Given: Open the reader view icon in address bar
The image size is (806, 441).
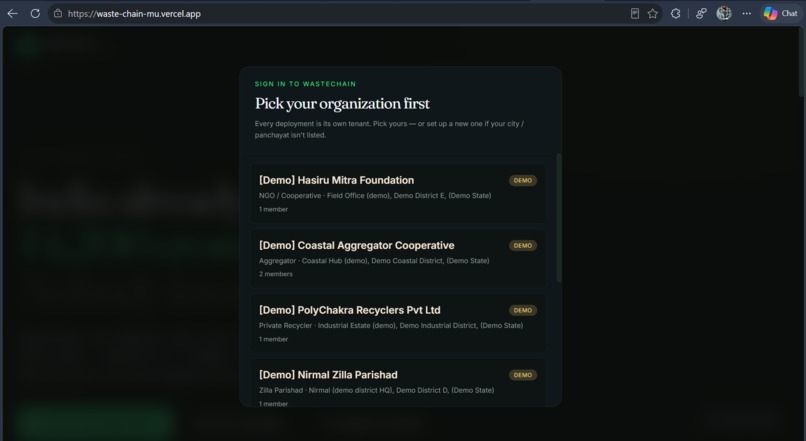Looking at the screenshot, I should click(635, 14).
